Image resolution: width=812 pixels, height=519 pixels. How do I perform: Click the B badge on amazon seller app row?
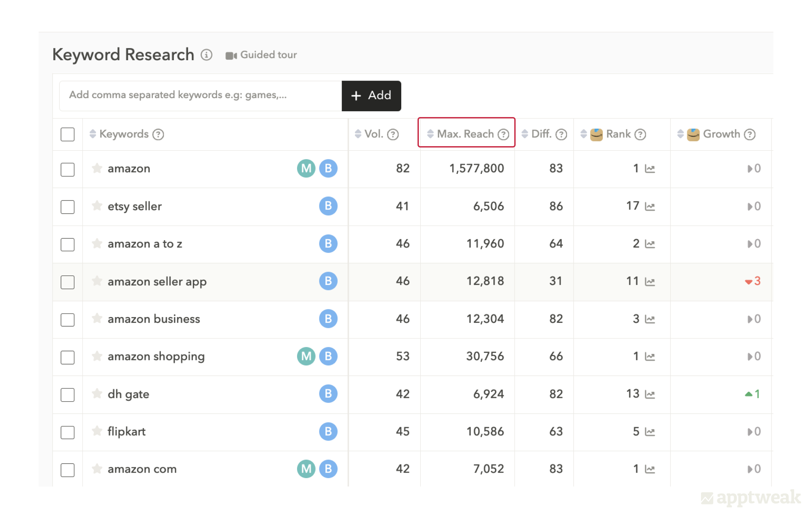[x=328, y=281]
